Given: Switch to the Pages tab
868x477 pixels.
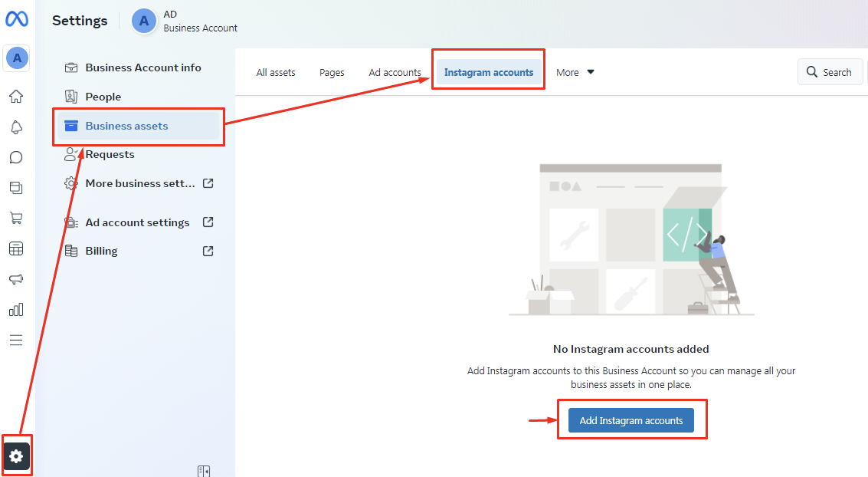Looking at the screenshot, I should click(x=332, y=72).
